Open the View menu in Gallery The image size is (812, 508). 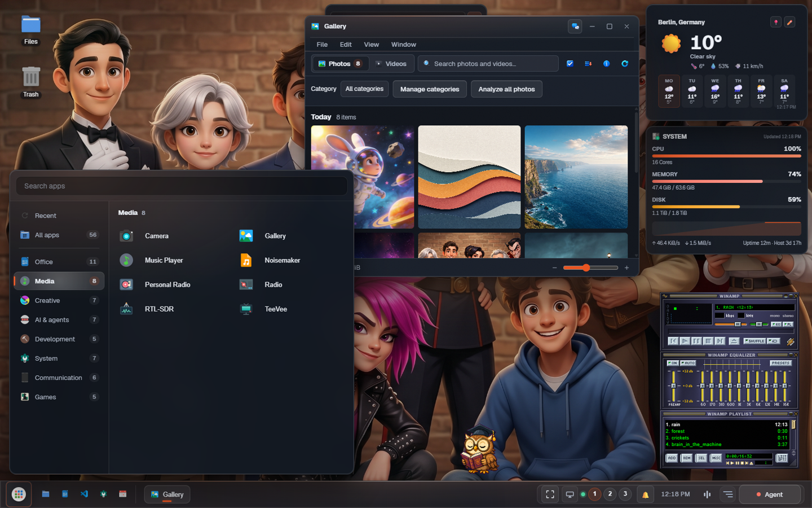click(372, 45)
